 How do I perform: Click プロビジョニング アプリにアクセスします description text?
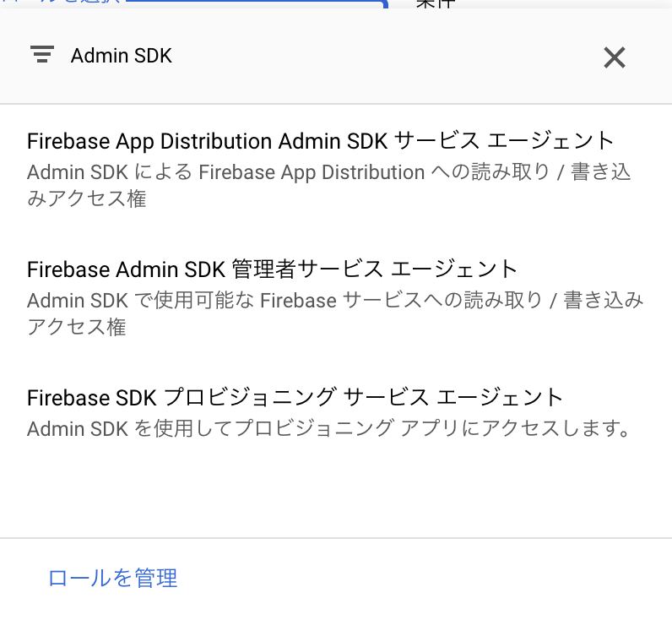tap(328, 428)
